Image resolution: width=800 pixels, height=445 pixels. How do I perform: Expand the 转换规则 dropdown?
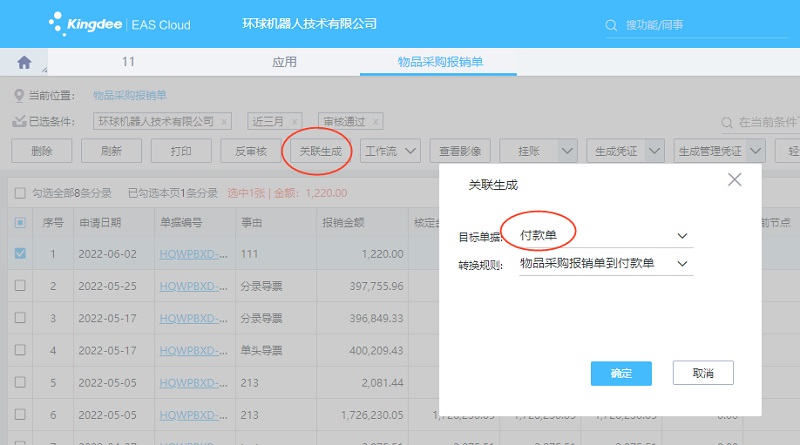682,264
